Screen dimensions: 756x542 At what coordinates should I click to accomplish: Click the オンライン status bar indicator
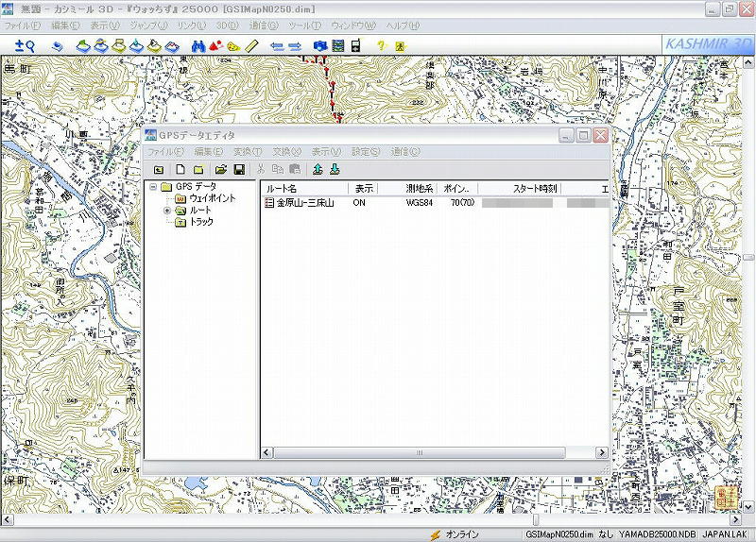coord(455,534)
